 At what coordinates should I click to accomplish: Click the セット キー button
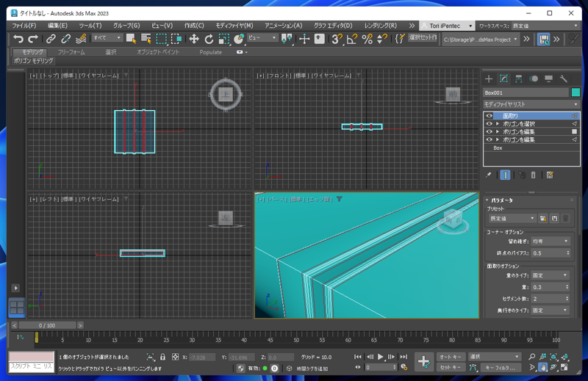click(x=451, y=367)
